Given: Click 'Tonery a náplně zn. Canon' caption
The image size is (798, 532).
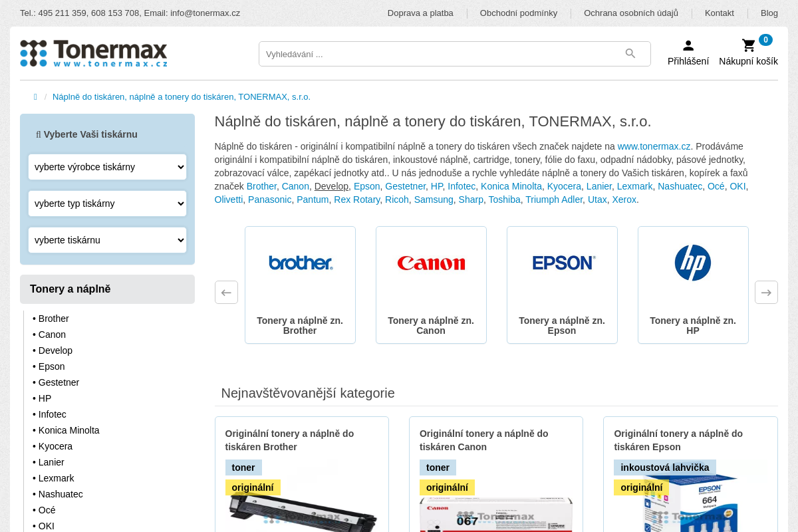Looking at the screenshot, I should (431, 326).
